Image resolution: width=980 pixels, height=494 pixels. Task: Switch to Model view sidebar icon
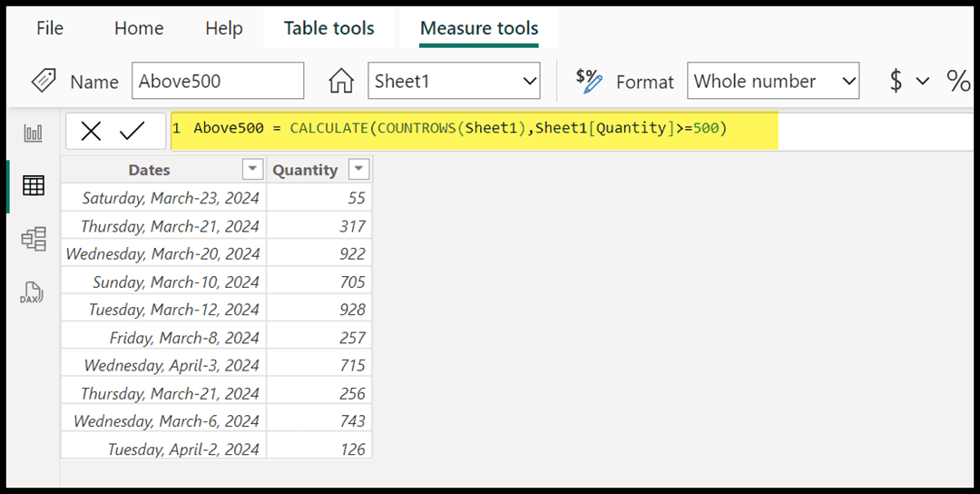coord(34,239)
